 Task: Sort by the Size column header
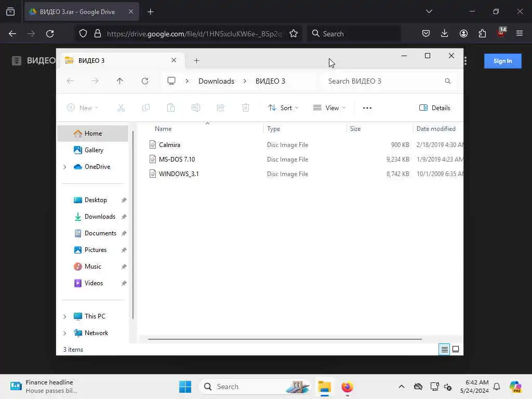pos(355,129)
